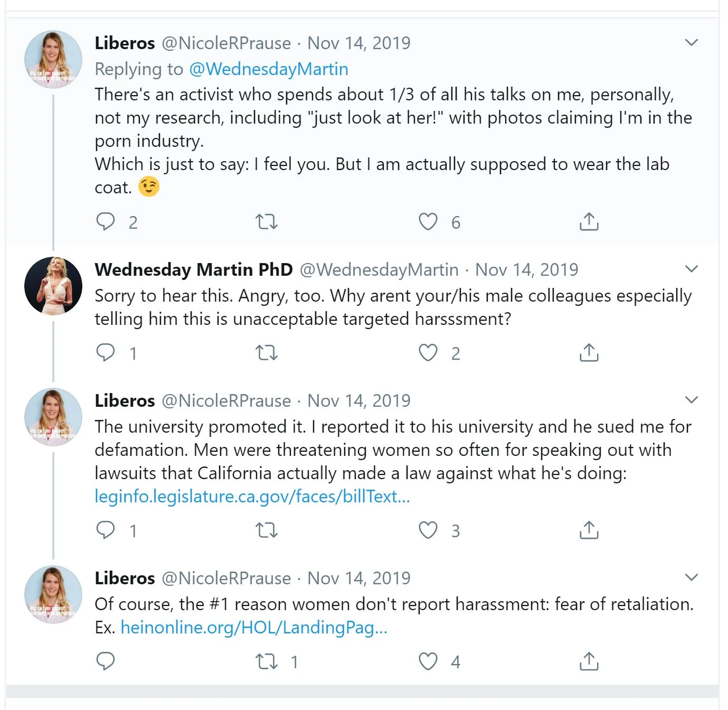Open the leginfo.legislature.ca.gov link

[x=252, y=496]
